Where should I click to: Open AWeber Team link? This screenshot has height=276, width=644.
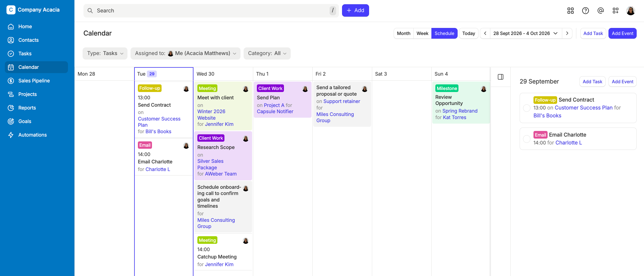click(221, 174)
